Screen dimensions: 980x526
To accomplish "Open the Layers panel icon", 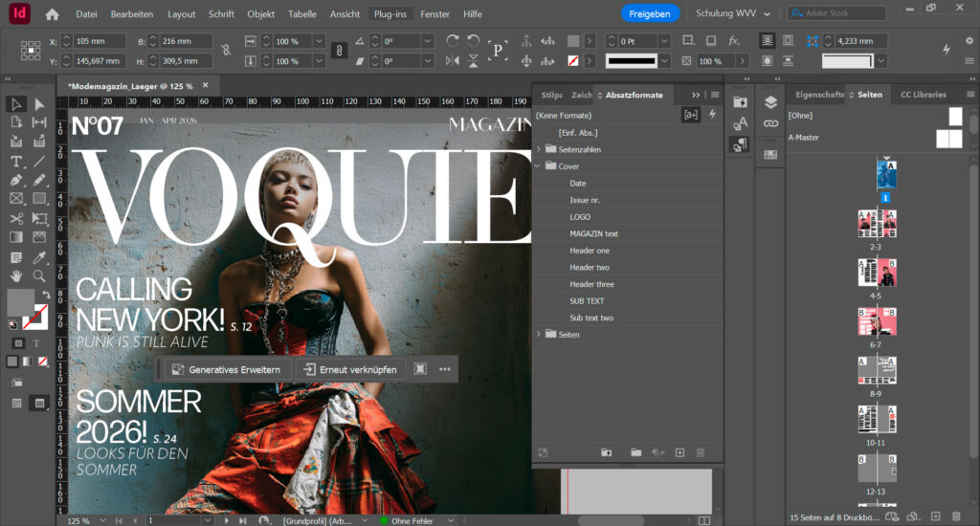I will click(770, 102).
